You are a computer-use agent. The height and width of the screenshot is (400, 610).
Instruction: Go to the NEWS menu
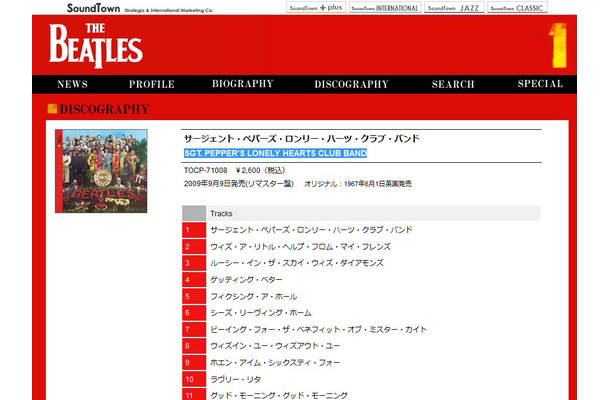click(x=72, y=84)
